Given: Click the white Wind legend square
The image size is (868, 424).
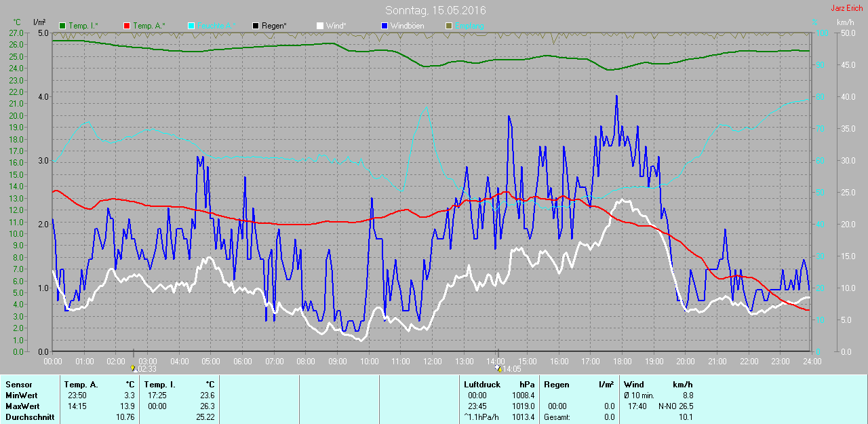Looking at the screenshot, I should point(320,26).
